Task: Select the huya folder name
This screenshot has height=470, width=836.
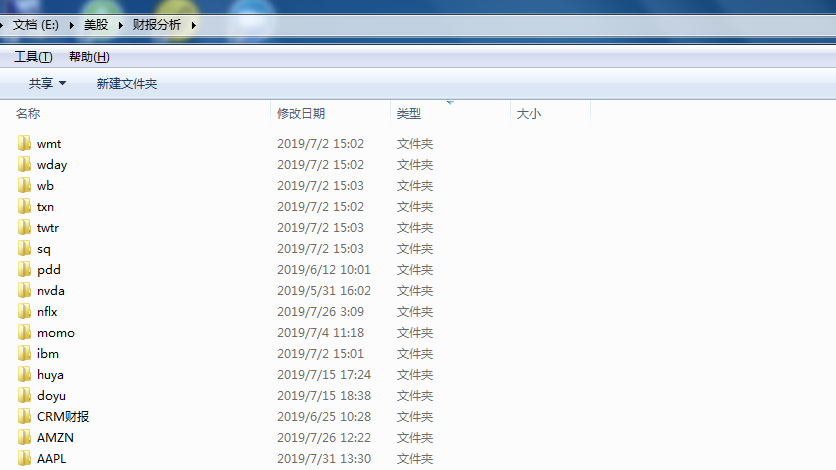Action: pyautogui.click(x=50, y=375)
